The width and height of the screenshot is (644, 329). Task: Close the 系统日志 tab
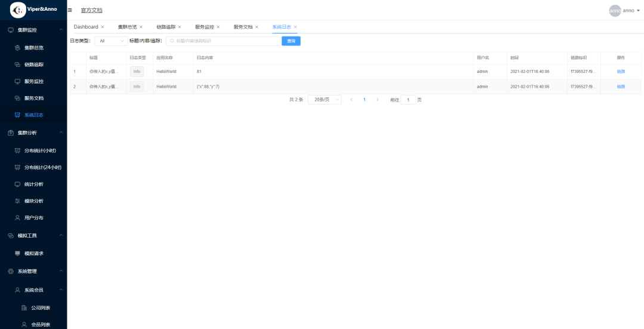[295, 27]
